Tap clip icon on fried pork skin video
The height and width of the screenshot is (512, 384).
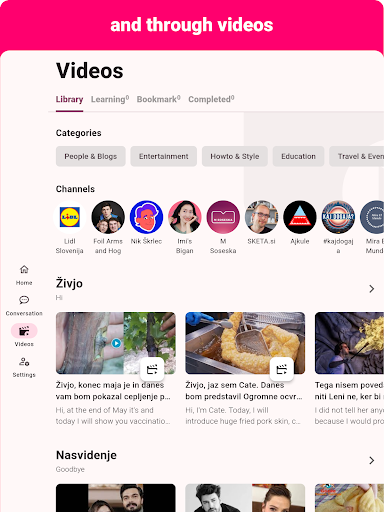(282, 369)
